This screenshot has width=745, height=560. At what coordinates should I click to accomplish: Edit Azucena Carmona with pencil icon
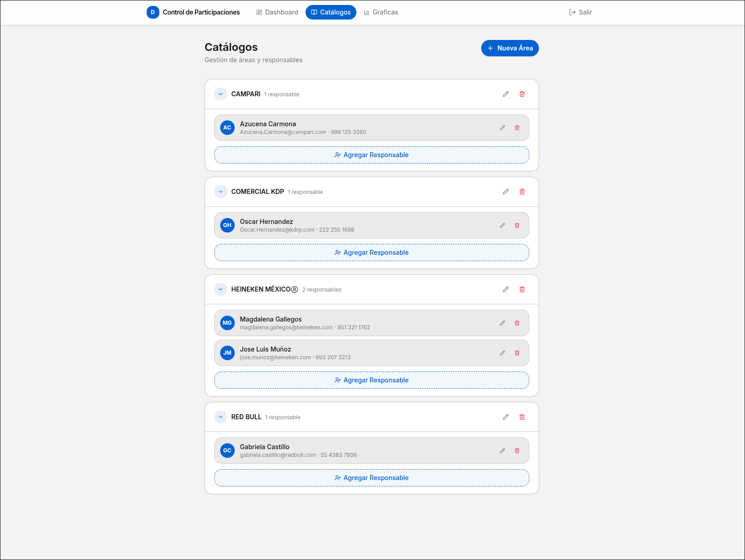coord(503,128)
